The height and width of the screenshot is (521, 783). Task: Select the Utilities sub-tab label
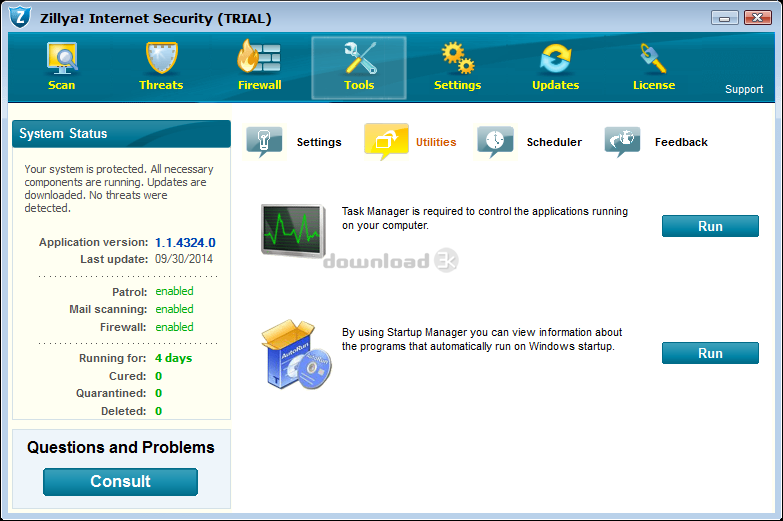(x=436, y=142)
